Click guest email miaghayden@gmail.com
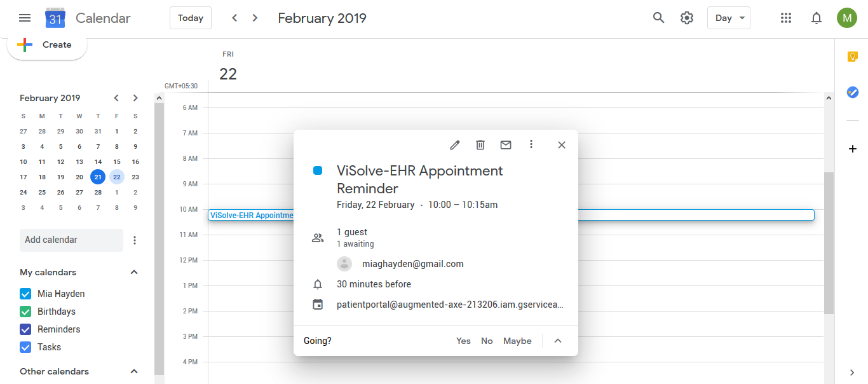The image size is (868, 384). click(413, 264)
